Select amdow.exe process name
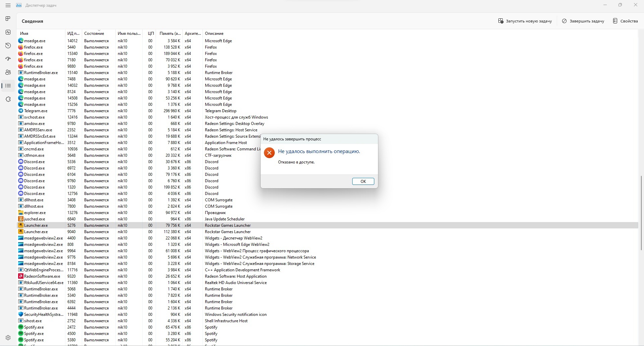The height and width of the screenshot is (346, 644). point(34,124)
